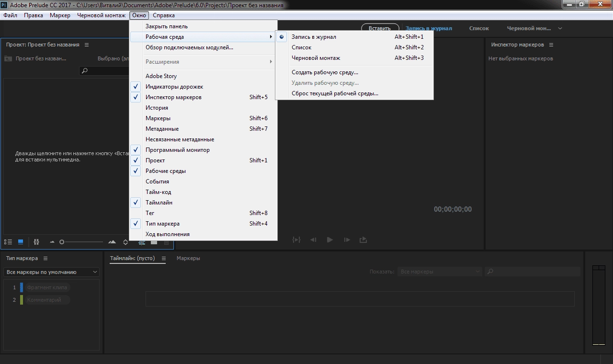613x364 pixels.
Task: Click the small mountain zoom-out icon
Action: point(52,242)
